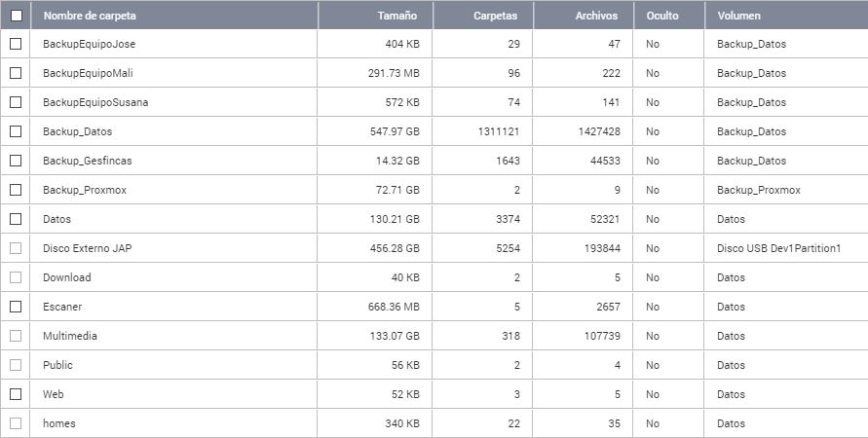
Task: Click the Carpetas column header
Action: tap(496, 16)
